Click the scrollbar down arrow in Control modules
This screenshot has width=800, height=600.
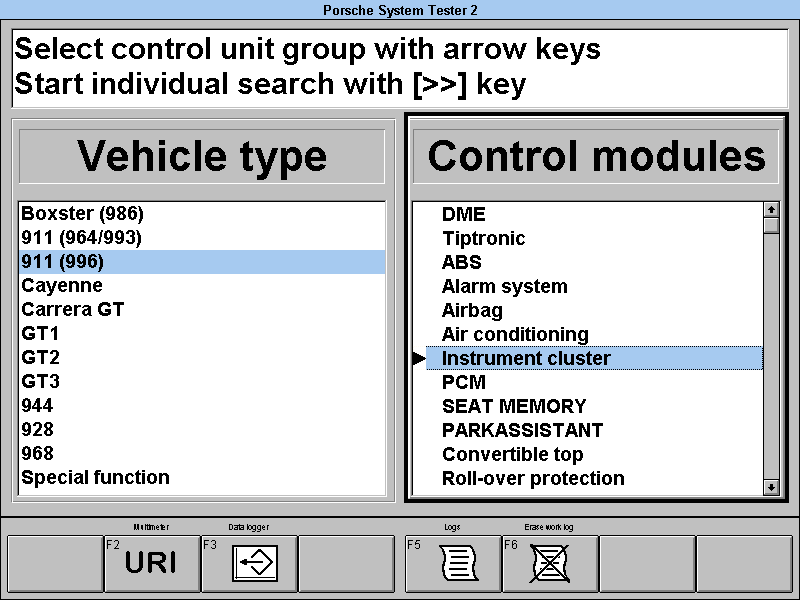(771, 487)
